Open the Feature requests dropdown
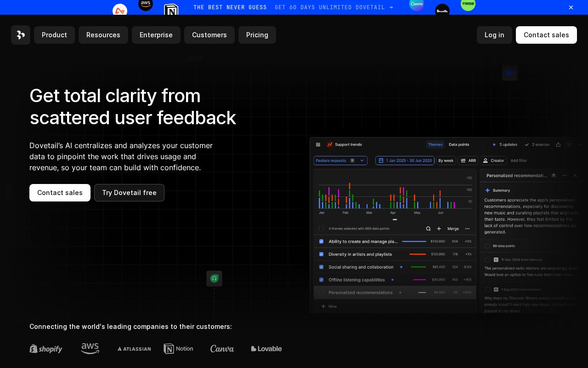 (340, 161)
